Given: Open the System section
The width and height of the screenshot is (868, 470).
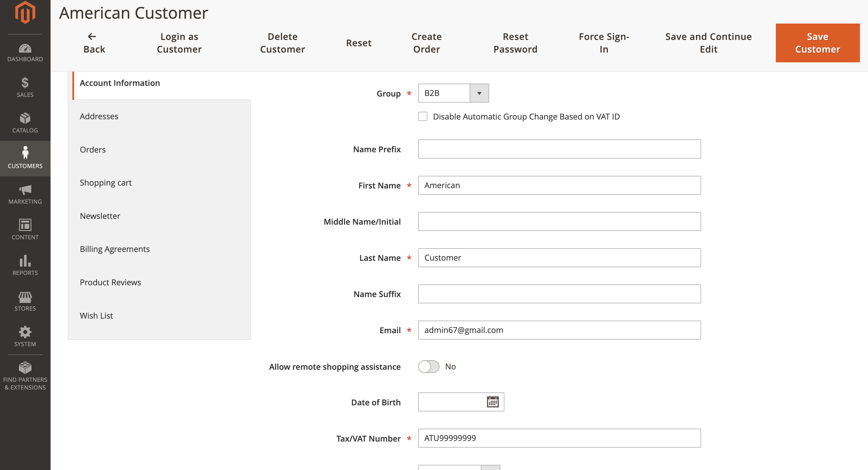Looking at the screenshot, I should (25, 336).
